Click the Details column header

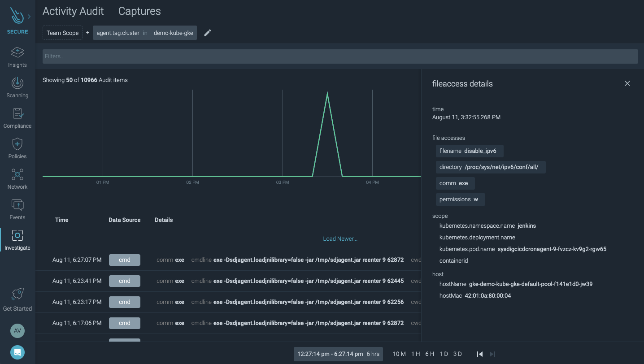pos(164,220)
